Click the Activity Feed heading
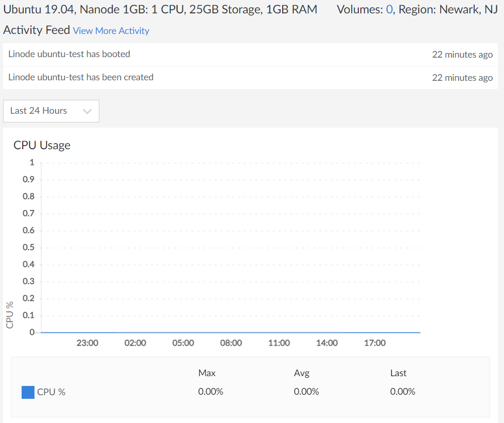 [x=36, y=30]
